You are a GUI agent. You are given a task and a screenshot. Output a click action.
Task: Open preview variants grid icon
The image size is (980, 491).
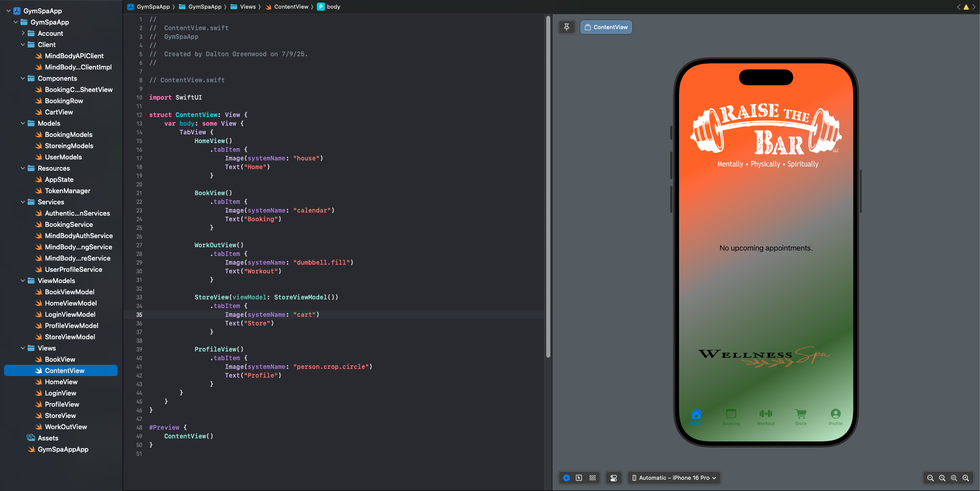click(593, 478)
